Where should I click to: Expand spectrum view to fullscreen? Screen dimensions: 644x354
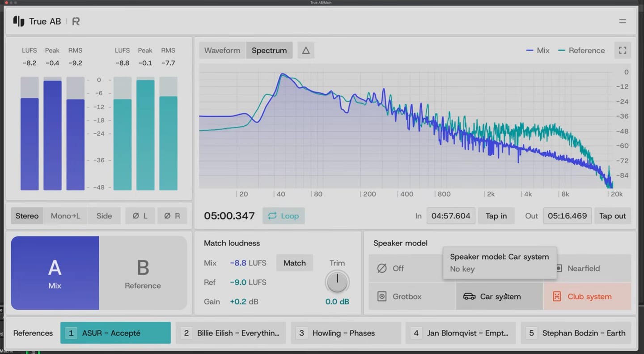pyautogui.click(x=623, y=51)
